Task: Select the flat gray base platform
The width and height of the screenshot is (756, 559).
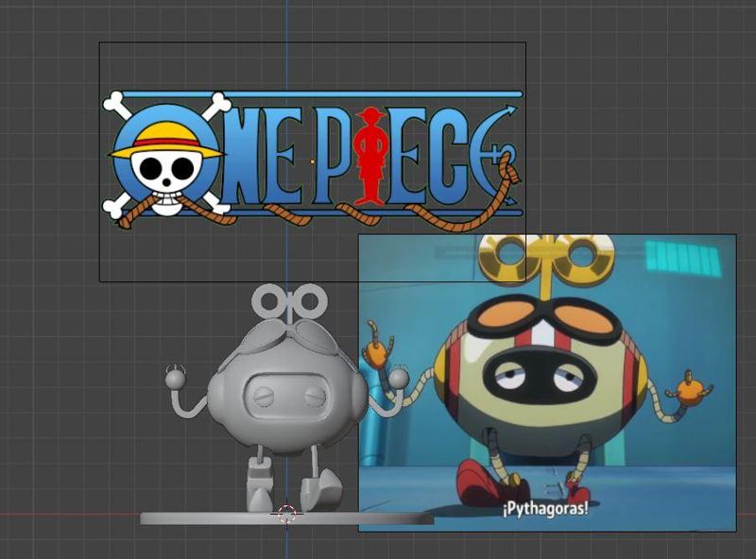Action: tap(286, 518)
